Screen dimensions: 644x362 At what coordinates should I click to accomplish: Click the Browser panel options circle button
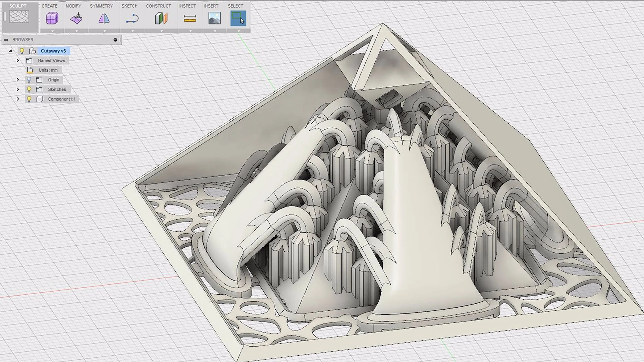point(115,40)
